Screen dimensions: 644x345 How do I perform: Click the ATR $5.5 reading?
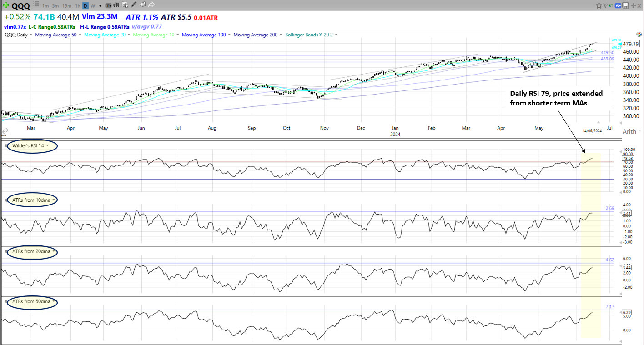tap(176, 17)
